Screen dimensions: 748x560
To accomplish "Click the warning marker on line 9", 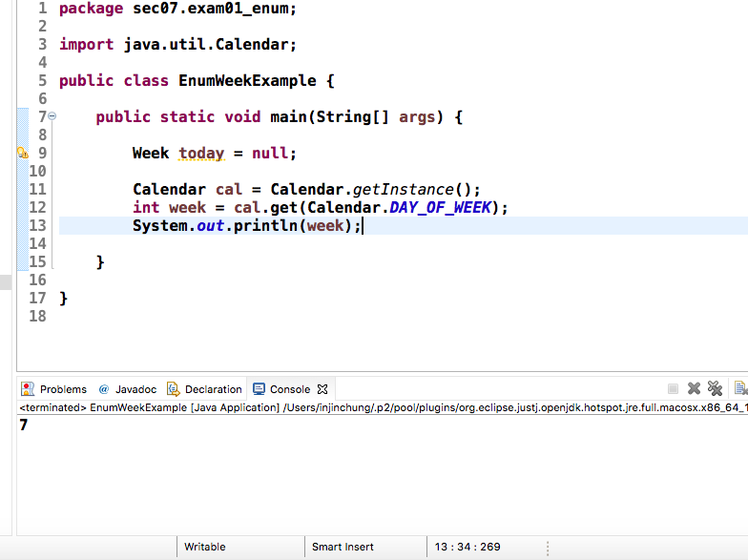I will click(23, 153).
